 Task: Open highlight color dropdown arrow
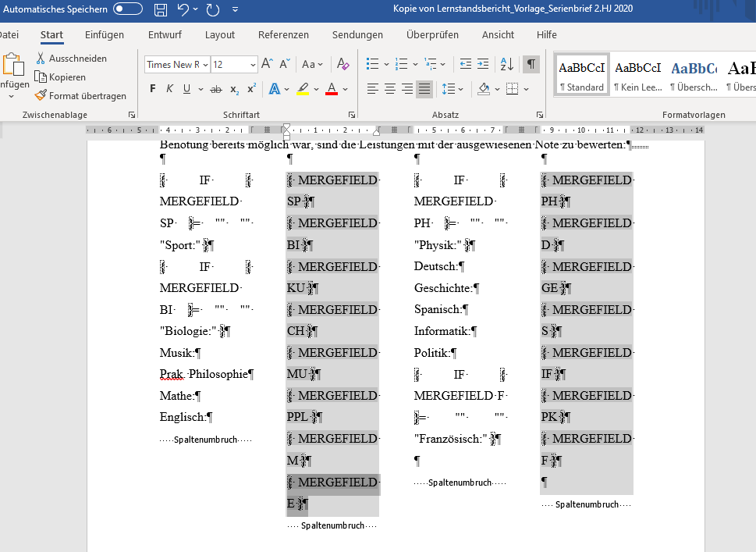[x=316, y=89]
